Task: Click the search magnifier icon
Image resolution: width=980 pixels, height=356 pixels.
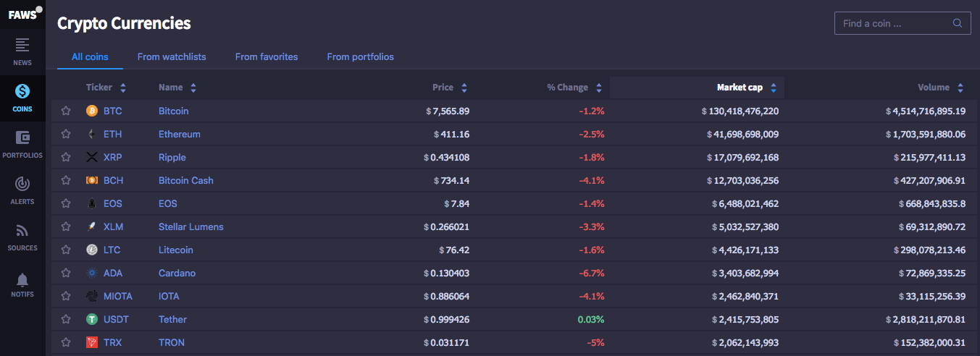Action: point(958,23)
